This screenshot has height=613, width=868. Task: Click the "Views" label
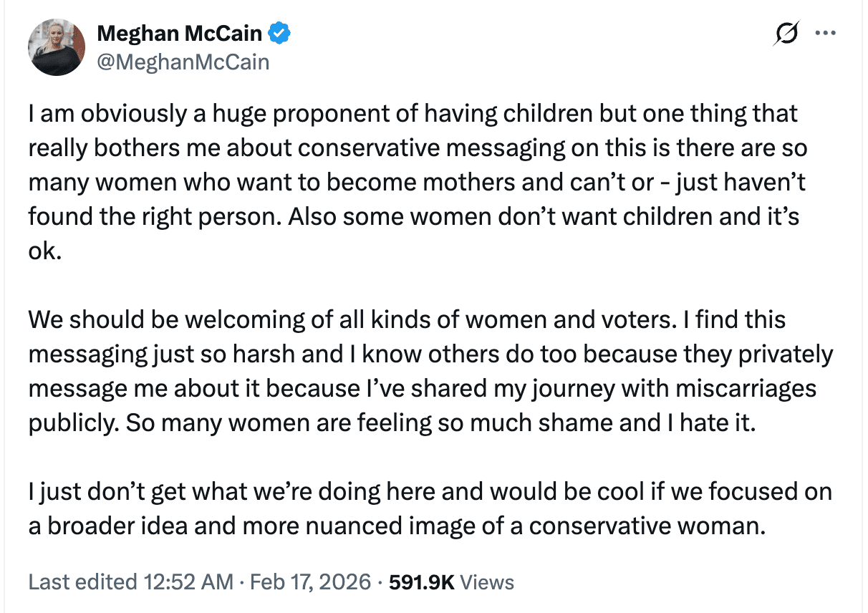pyautogui.click(x=487, y=581)
